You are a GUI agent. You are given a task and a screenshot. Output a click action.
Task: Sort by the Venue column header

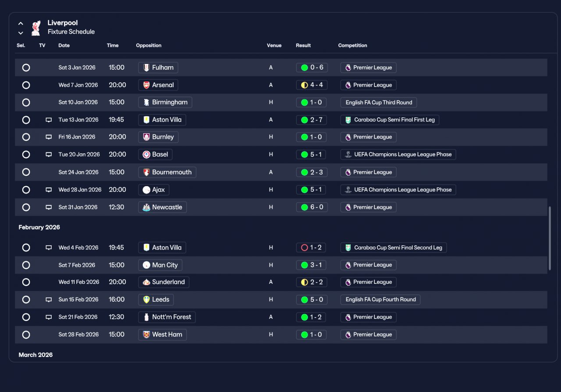point(274,46)
